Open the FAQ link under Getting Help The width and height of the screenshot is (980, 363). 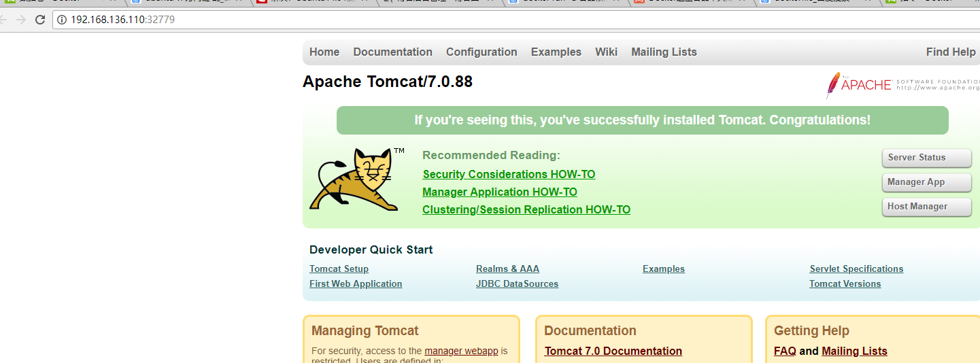click(785, 351)
